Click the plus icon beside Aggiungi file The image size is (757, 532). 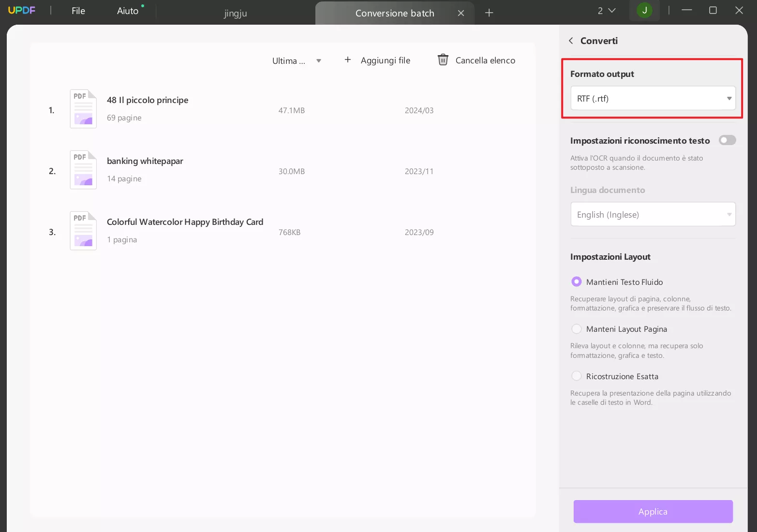pyautogui.click(x=348, y=60)
